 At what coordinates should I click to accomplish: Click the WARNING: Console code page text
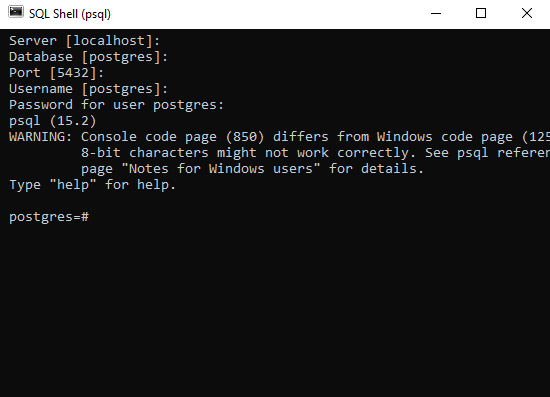tap(113, 137)
